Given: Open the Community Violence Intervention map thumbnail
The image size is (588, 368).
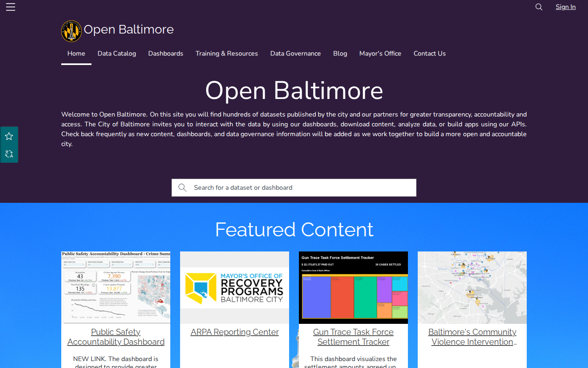Looking at the screenshot, I should coord(472,287).
